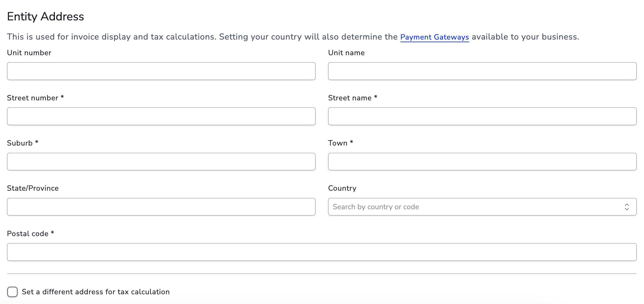This screenshot has width=644, height=304.
Task: Click the State/Province input field
Action: tap(161, 207)
